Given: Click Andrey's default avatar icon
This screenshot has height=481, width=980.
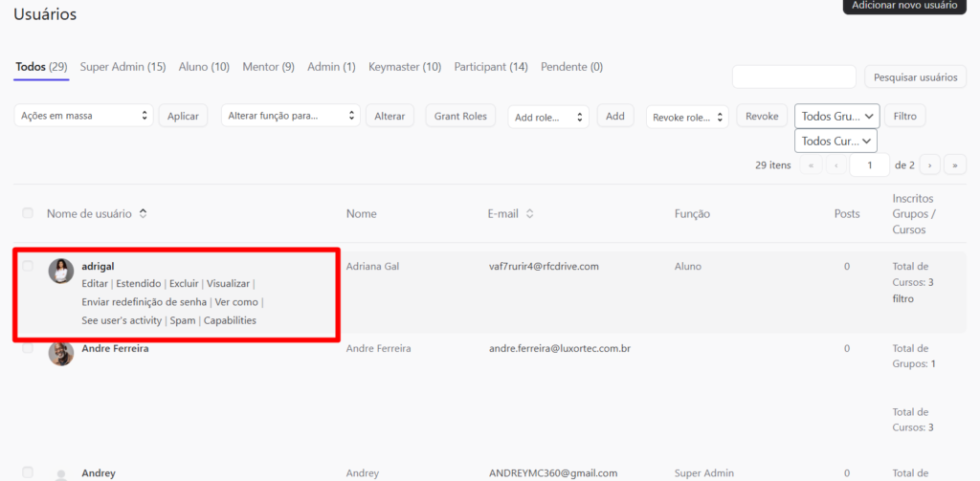Looking at the screenshot, I should 61,474.
